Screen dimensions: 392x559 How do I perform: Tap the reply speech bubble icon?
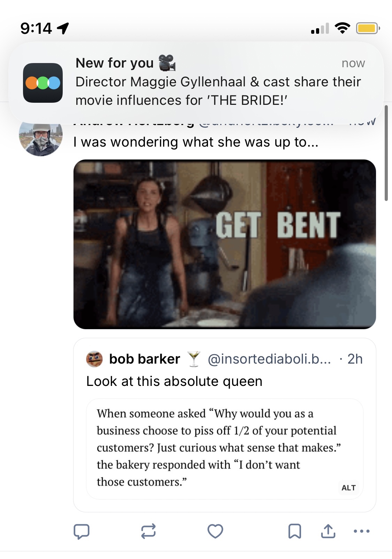82,531
